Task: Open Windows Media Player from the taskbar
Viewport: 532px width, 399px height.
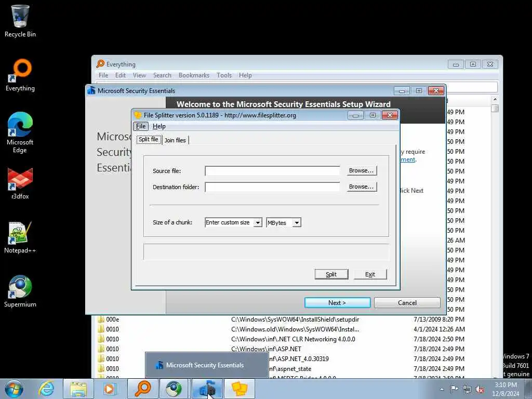Action: point(109,389)
